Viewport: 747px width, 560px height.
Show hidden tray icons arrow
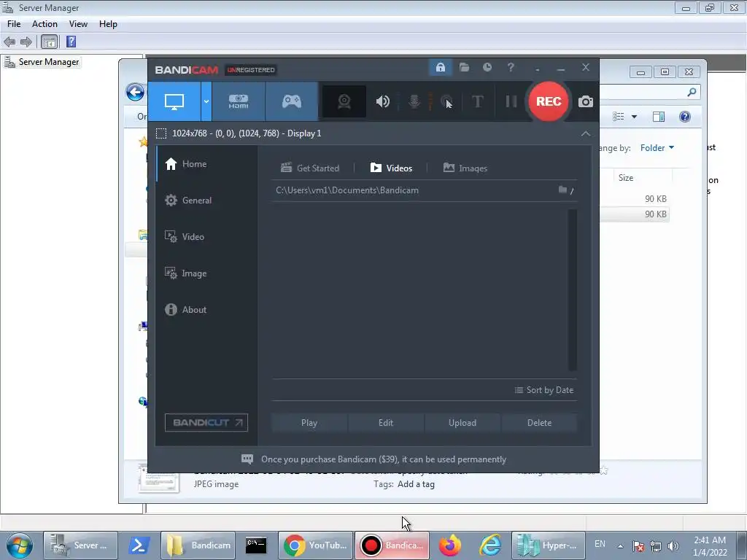(x=620, y=546)
